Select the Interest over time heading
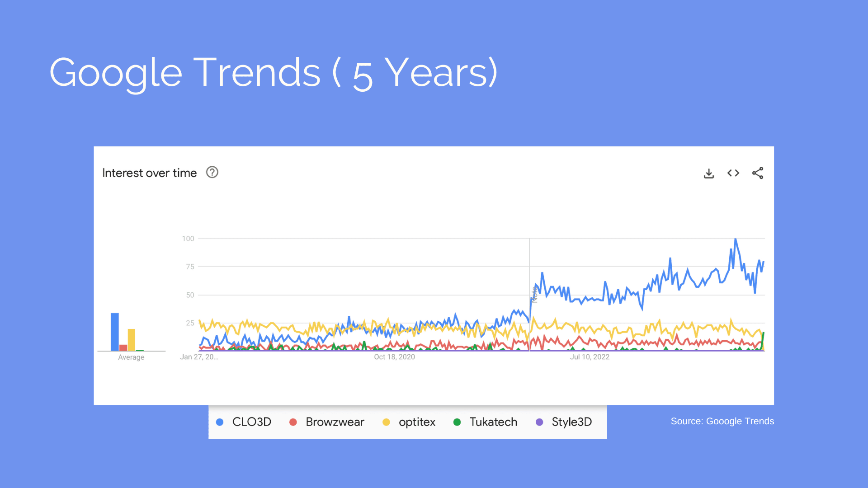The width and height of the screenshot is (868, 488). point(150,173)
